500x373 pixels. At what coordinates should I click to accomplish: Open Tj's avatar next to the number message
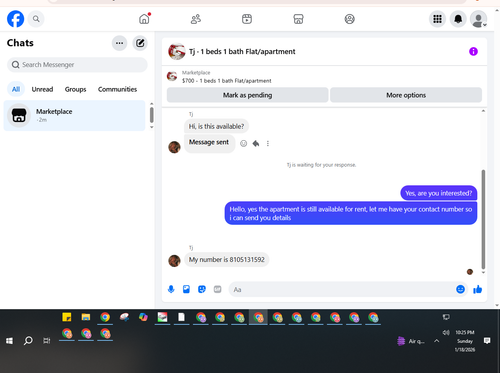pyautogui.click(x=174, y=261)
